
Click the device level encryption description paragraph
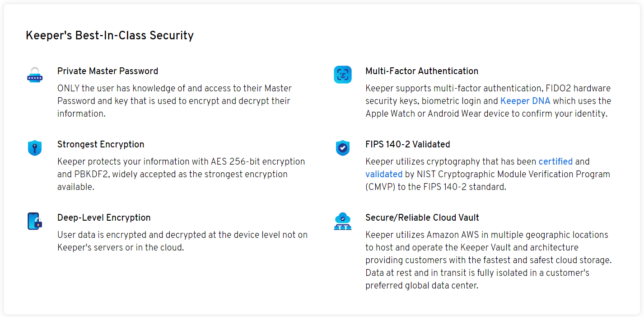182,241
